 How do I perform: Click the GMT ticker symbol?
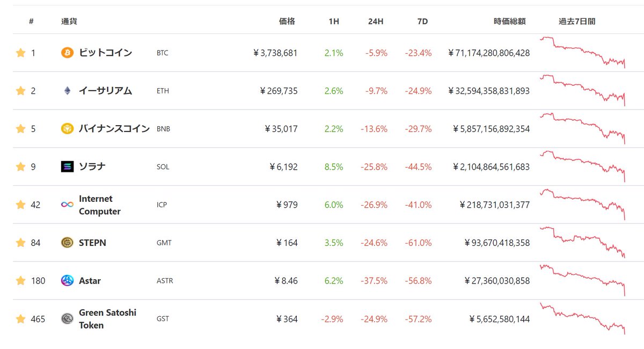pos(164,243)
